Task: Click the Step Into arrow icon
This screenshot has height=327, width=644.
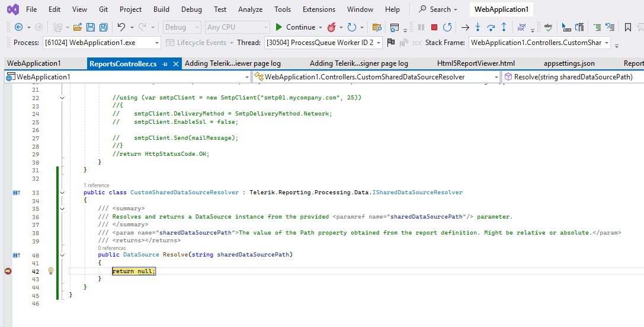Action: point(478,27)
